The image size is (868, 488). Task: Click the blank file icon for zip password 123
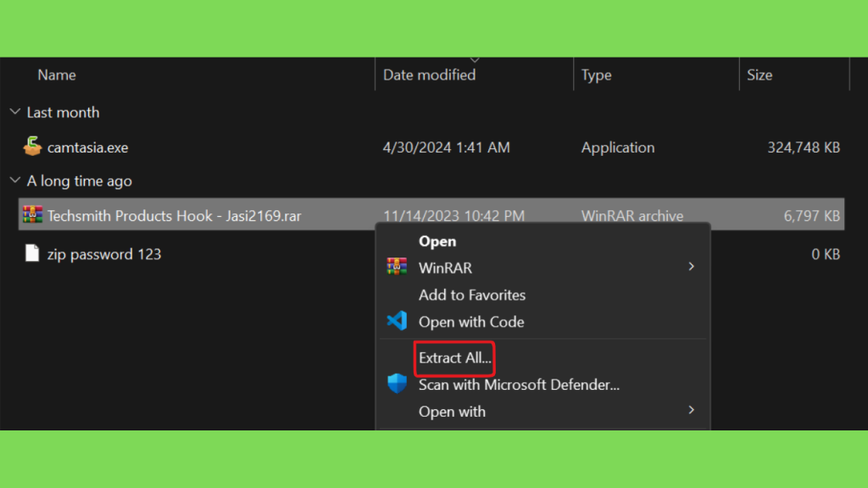click(33, 253)
